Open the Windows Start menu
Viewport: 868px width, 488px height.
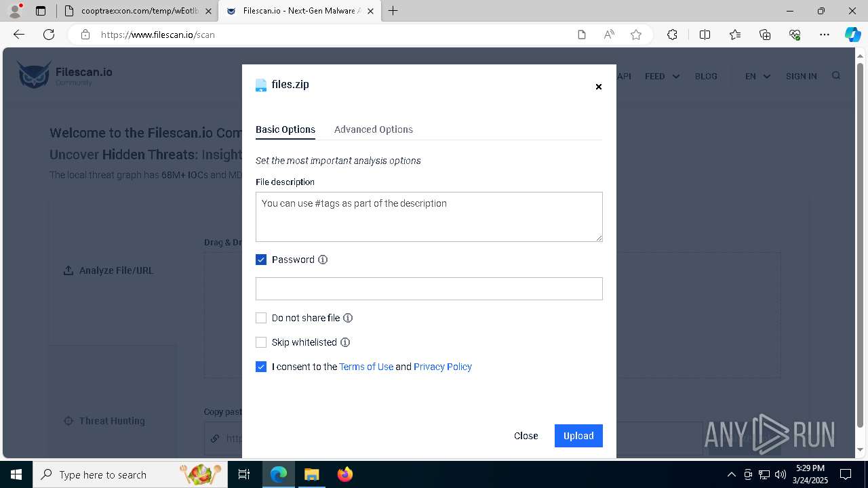pyautogui.click(x=16, y=474)
